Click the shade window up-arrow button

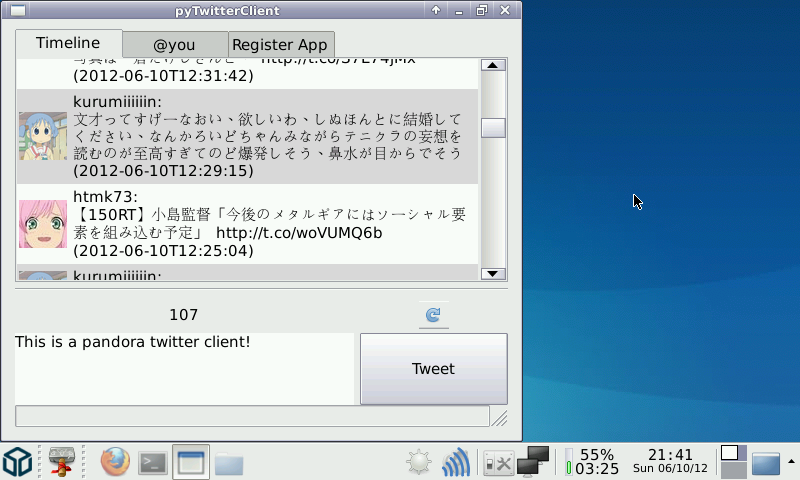[x=436, y=11]
